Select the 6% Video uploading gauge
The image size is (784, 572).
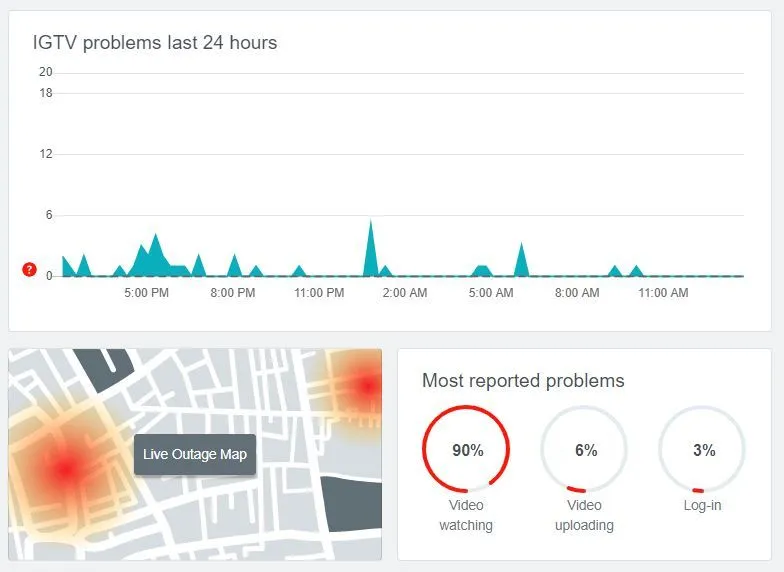click(584, 448)
